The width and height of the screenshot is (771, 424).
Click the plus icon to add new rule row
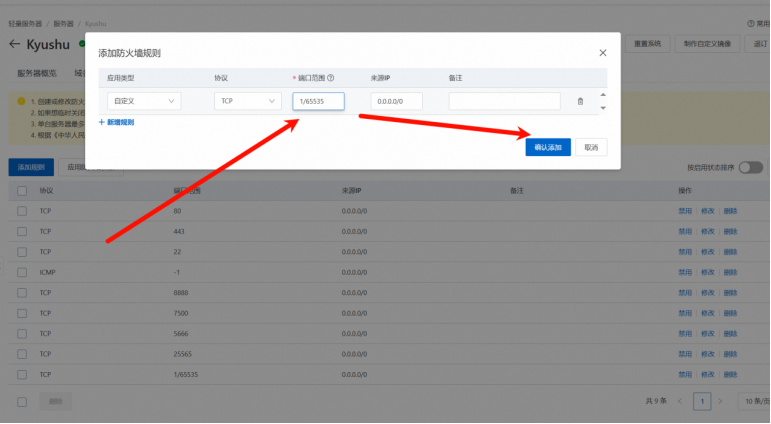[102, 122]
